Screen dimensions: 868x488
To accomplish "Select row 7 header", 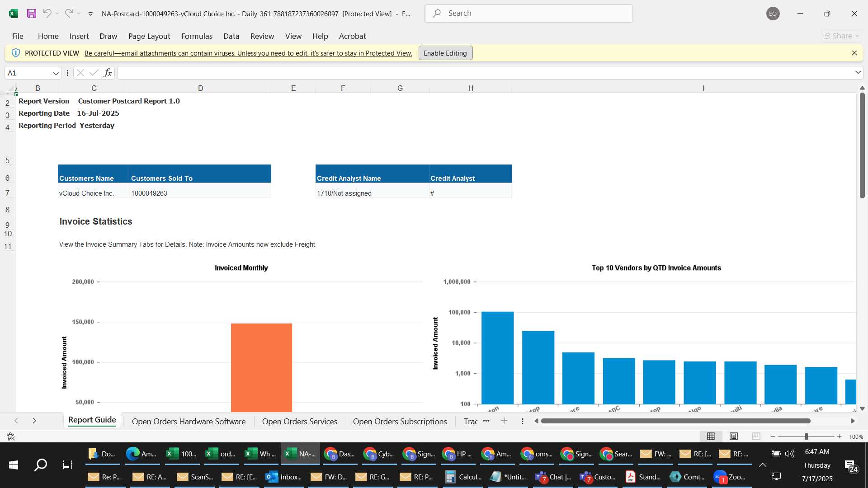I will 8,193.
